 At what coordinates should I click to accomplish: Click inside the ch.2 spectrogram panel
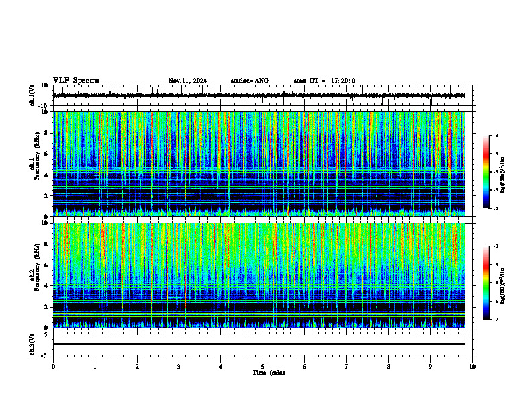(x=259, y=275)
